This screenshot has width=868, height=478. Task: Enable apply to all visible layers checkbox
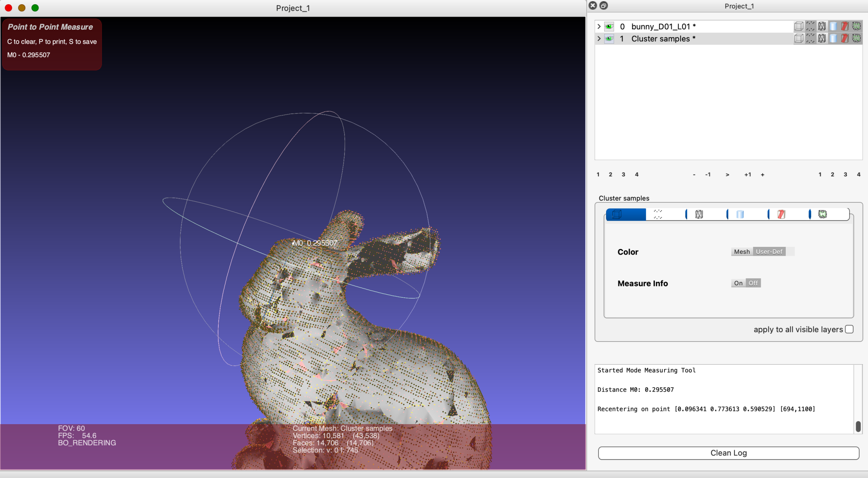(849, 330)
